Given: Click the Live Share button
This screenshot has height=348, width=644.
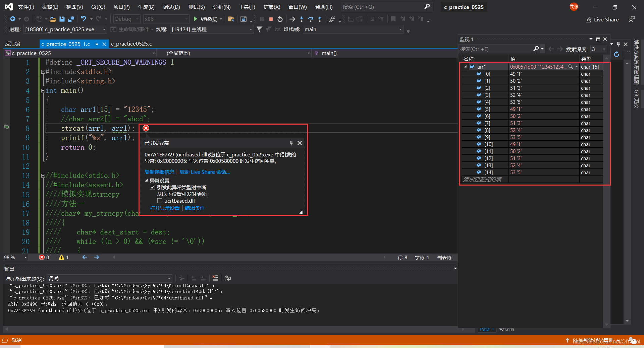Looking at the screenshot, I should click(602, 19).
